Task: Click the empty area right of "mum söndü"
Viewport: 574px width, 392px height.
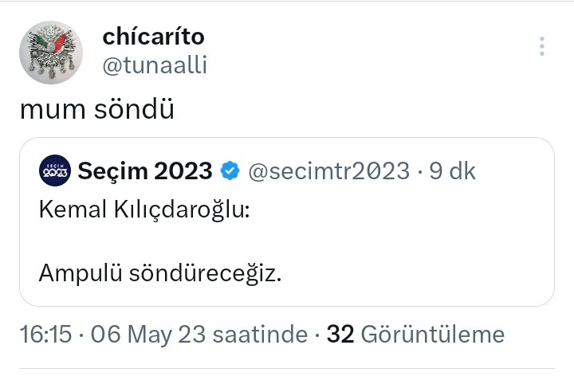Action: coord(359,111)
